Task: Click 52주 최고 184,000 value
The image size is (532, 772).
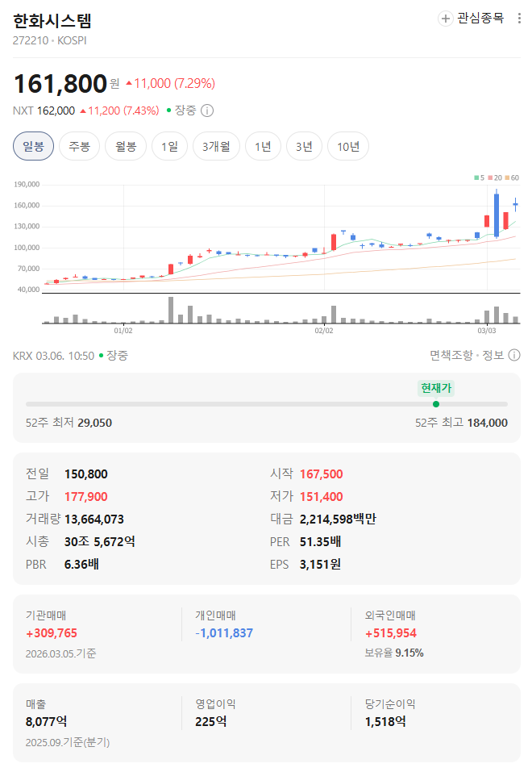Action: point(487,423)
